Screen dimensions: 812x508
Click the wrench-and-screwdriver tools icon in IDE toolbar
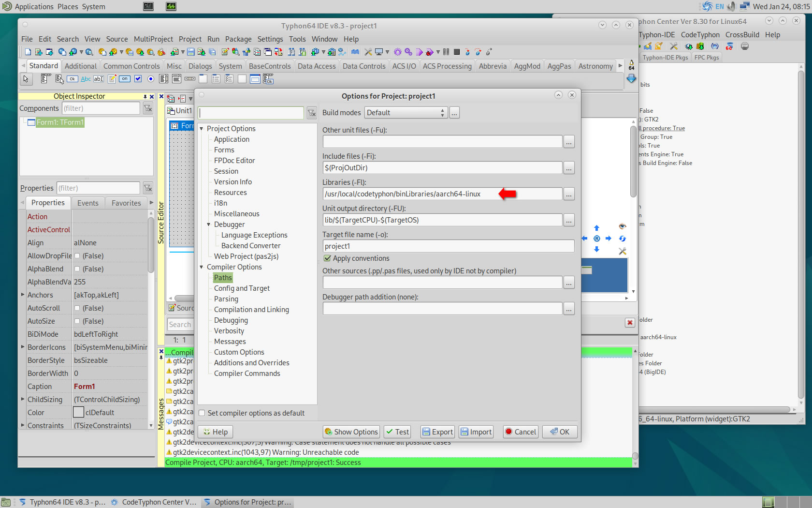(368, 52)
